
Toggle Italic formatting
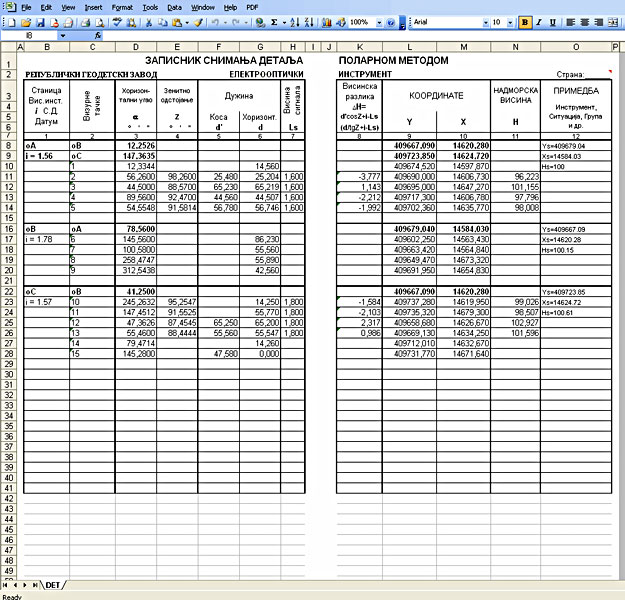538,21
